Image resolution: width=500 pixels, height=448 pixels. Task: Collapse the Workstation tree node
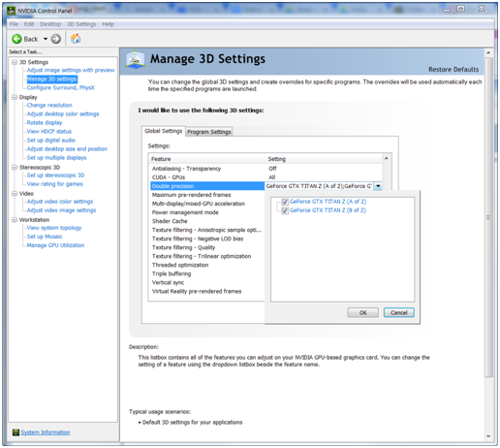pyautogui.click(x=15, y=220)
